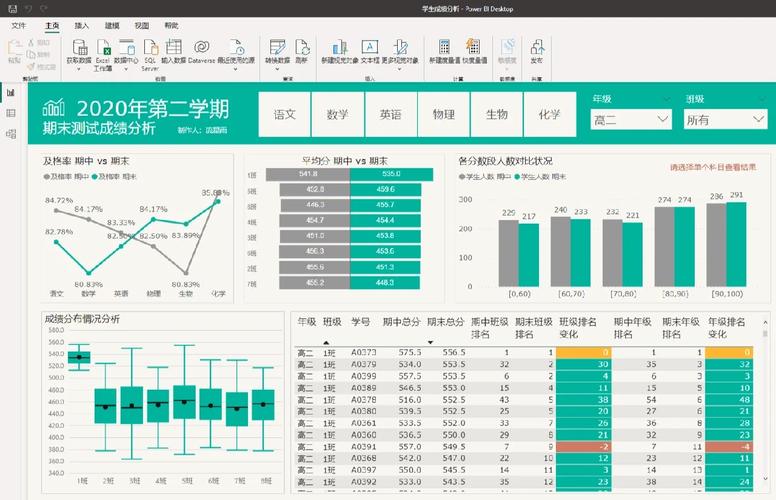This screenshot has height=500, width=776.
Task: Click the 最近使用的源 (Recent sources) icon
Action: tap(237, 47)
